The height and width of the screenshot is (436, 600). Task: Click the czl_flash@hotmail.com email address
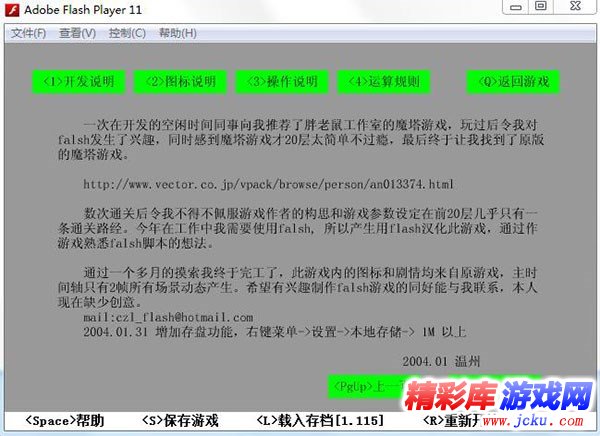(x=168, y=317)
